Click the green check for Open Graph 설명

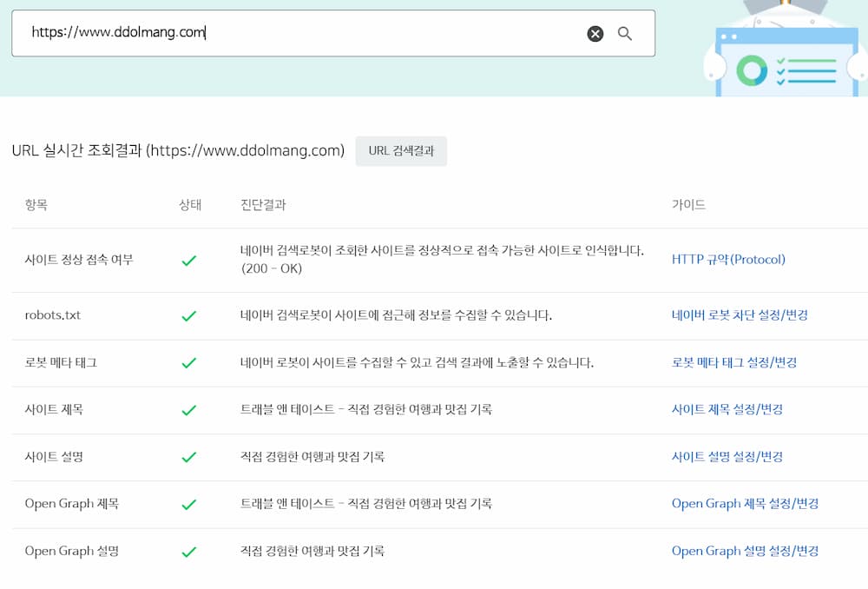click(188, 552)
